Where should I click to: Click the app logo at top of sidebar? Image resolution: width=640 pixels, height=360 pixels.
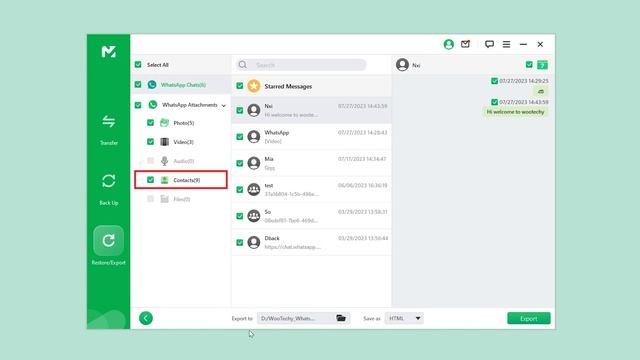(109, 51)
